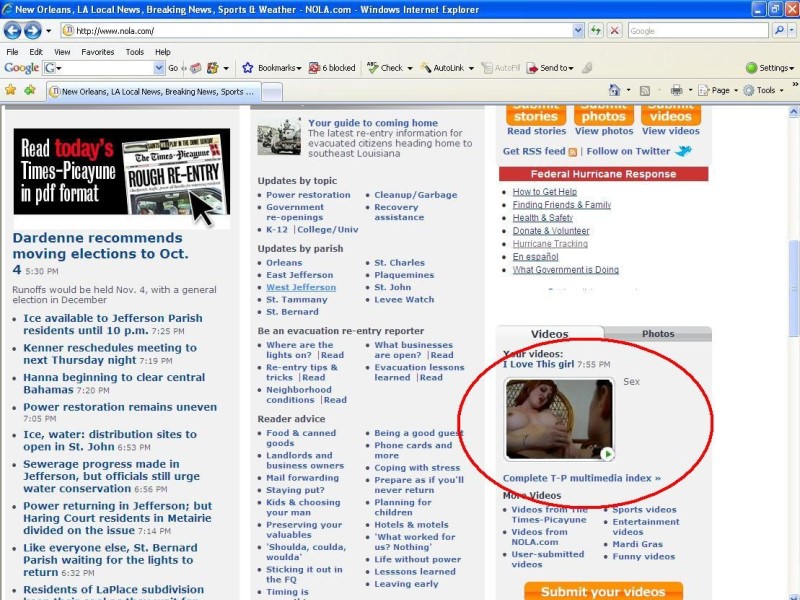Click the Google search box at top right
The width and height of the screenshot is (800, 600).
click(x=698, y=31)
